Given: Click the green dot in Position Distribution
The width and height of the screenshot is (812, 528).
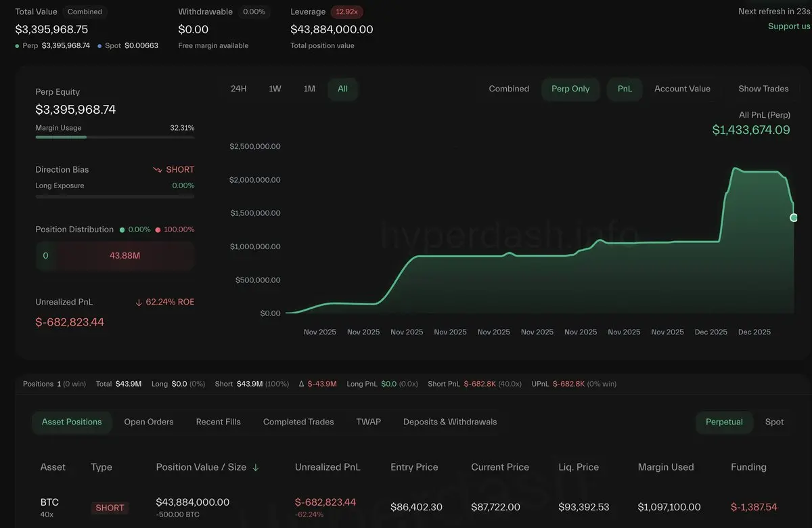Looking at the screenshot, I should (122, 229).
